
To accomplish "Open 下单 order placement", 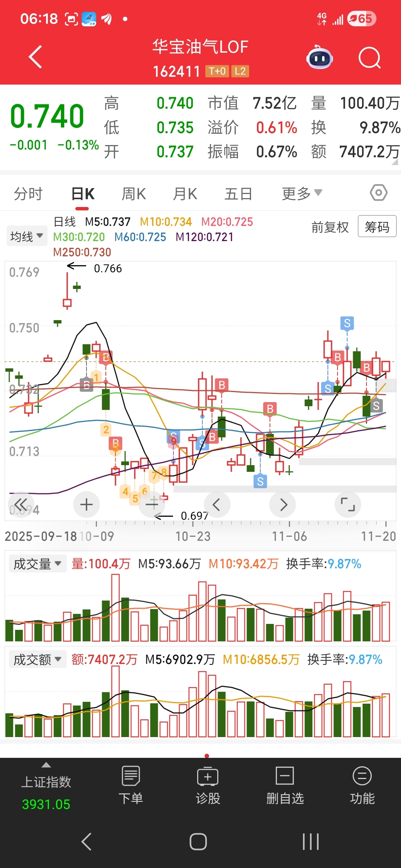I will pos(131,785).
